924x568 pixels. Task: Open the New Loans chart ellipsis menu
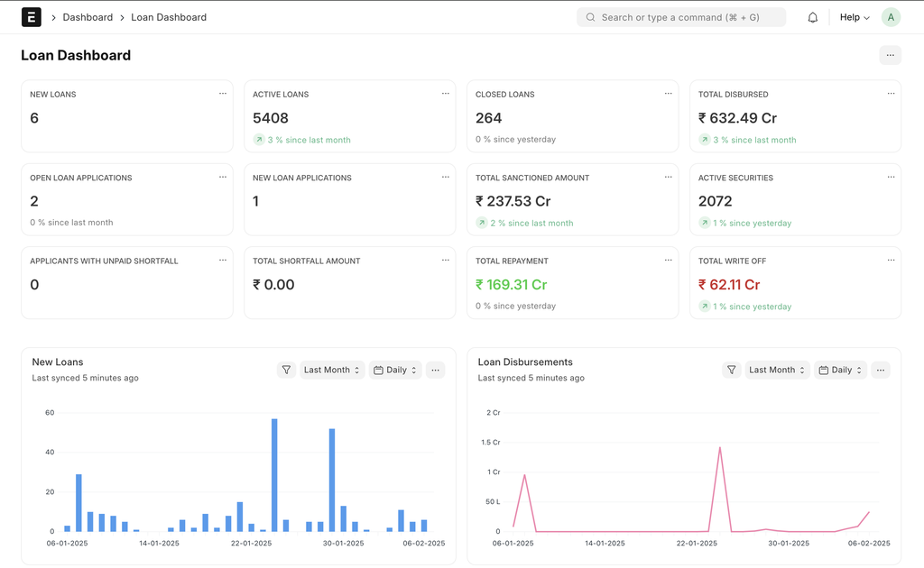click(x=436, y=370)
